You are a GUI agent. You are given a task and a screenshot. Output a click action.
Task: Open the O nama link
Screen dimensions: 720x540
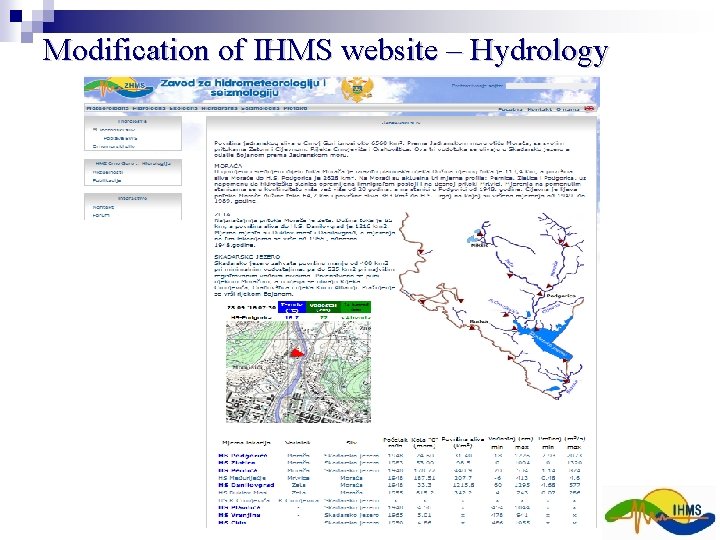pyautogui.click(x=568, y=109)
